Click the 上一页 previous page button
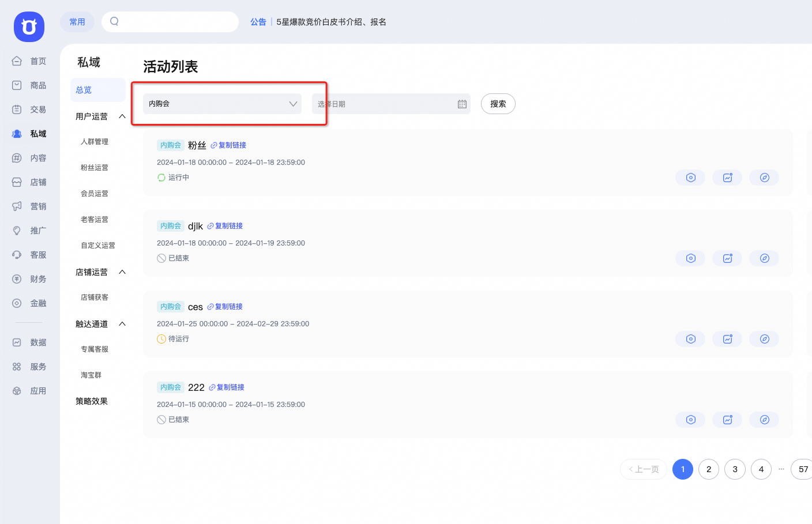Viewport: 812px width, 524px height. 644,469
